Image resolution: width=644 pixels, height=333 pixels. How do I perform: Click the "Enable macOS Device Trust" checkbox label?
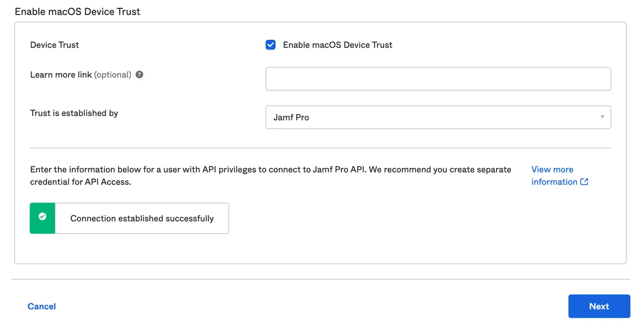pos(338,45)
